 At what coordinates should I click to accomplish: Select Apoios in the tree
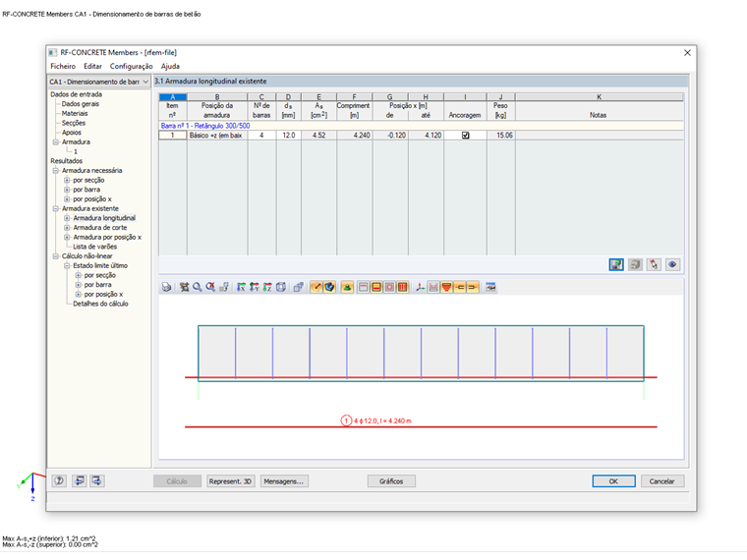pyautogui.click(x=72, y=133)
